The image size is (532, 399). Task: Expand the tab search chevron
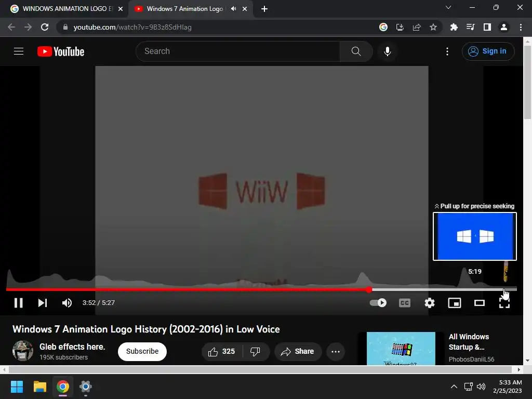pyautogui.click(x=448, y=7)
